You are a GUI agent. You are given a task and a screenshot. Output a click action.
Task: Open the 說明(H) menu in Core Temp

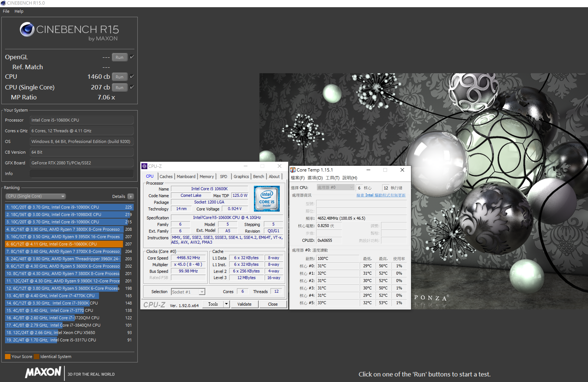tap(350, 178)
